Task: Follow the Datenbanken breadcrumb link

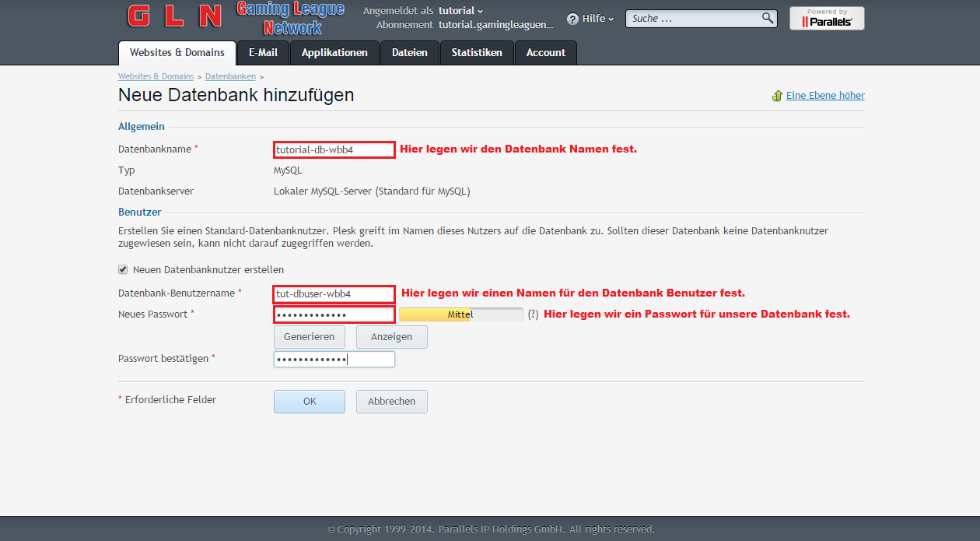Action: (x=230, y=76)
